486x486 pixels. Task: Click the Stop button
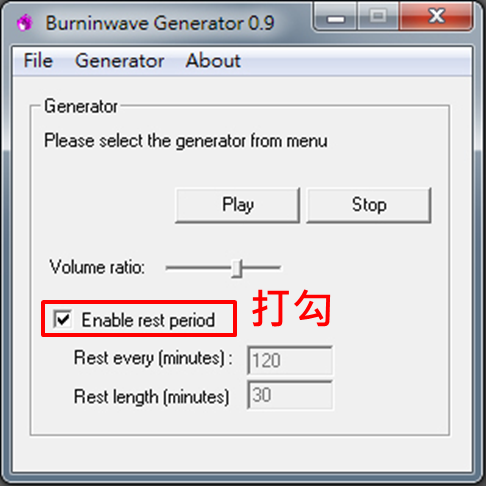369,205
